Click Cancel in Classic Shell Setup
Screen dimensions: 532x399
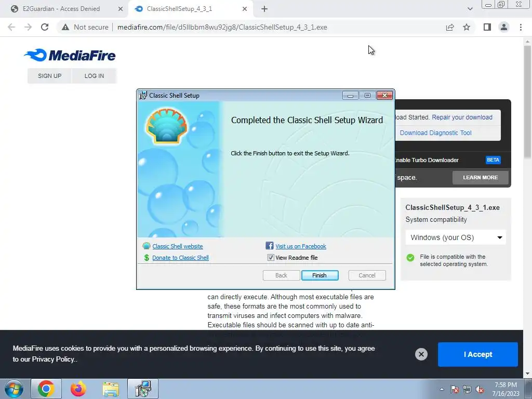coord(367,275)
